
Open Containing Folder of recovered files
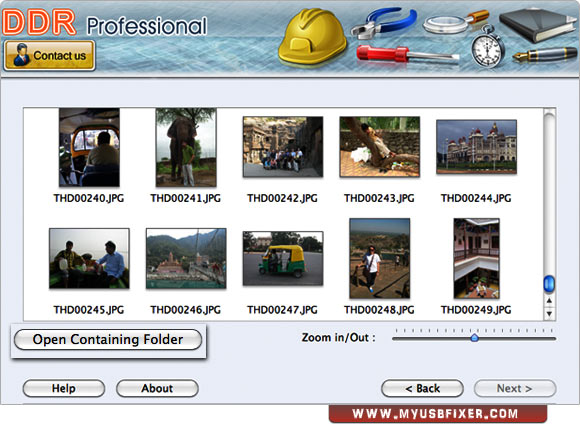(x=108, y=339)
